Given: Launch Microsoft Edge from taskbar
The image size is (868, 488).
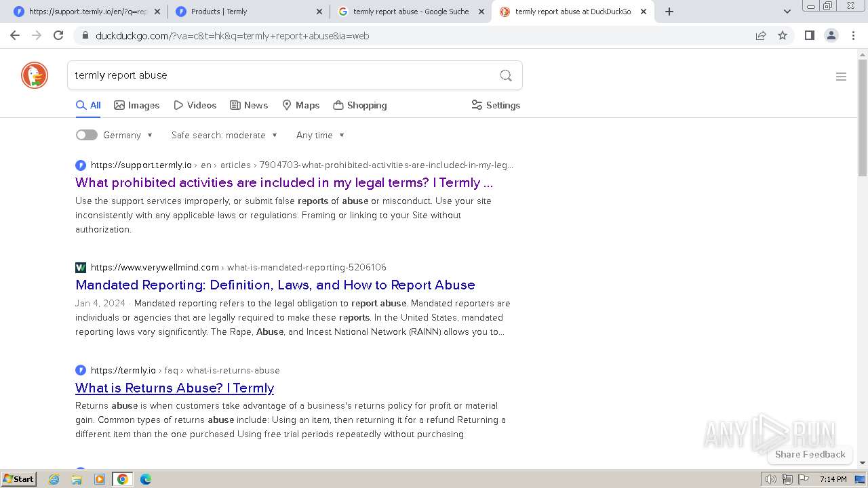Looking at the screenshot, I should pos(146,479).
